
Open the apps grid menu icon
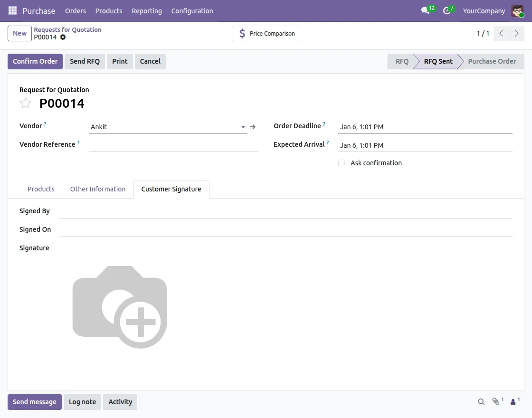point(12,10)
